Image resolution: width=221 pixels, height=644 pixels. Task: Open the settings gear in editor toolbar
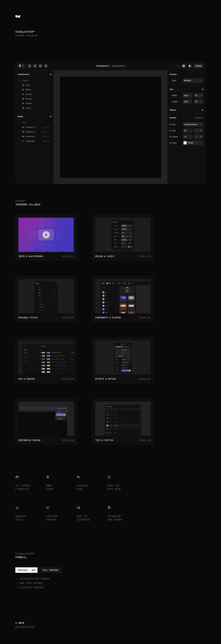184,66
